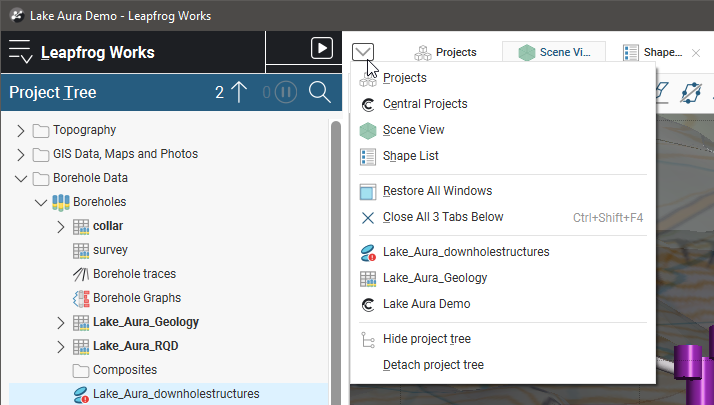Click the up arrow in Project Tree header
This screenshot has width=714, height=405.
[x=238, y=93]
